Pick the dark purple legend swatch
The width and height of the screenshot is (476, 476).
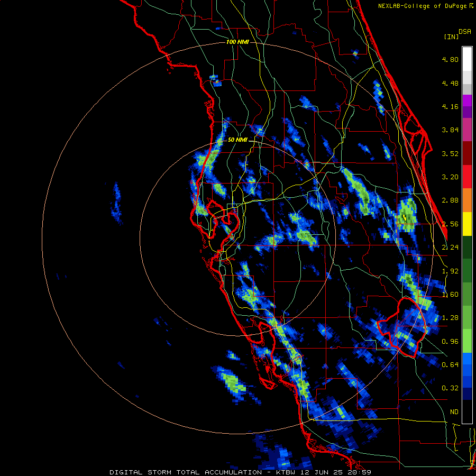point(467,112)
